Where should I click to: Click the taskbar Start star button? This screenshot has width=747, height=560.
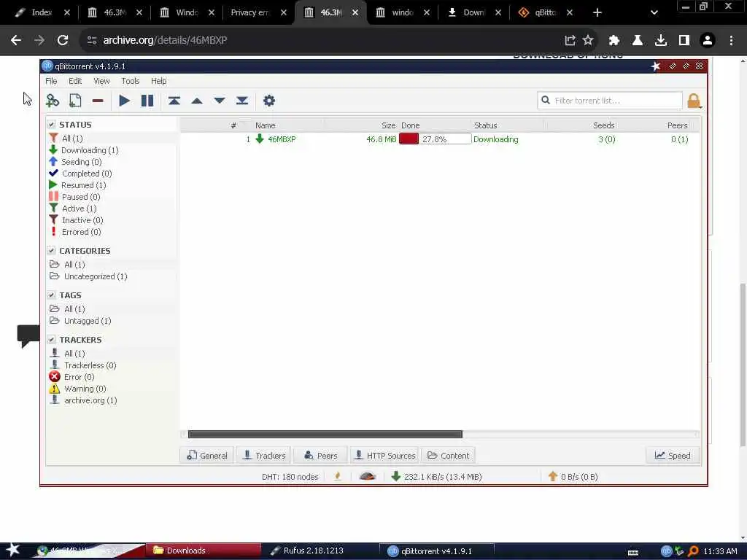pos(12,550)
